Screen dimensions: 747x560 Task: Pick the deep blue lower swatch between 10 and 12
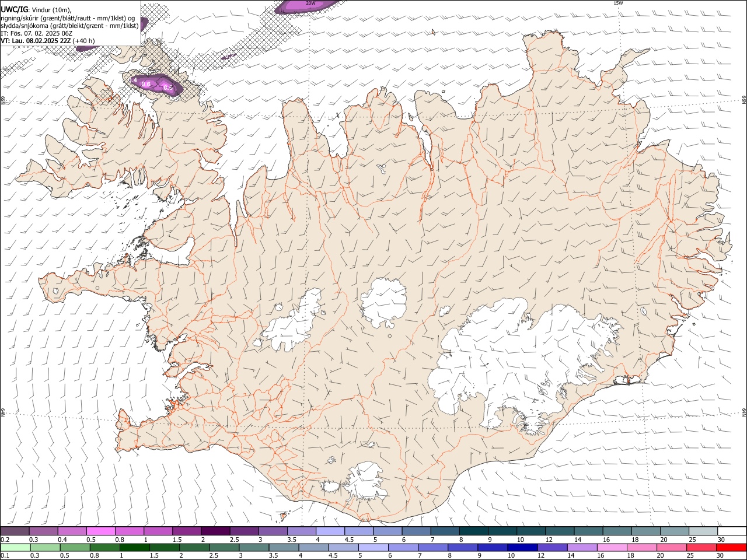(x=523, y=547)
